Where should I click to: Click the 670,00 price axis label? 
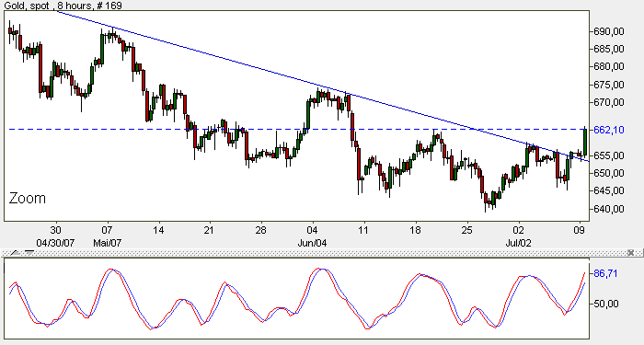pos(609,102)
